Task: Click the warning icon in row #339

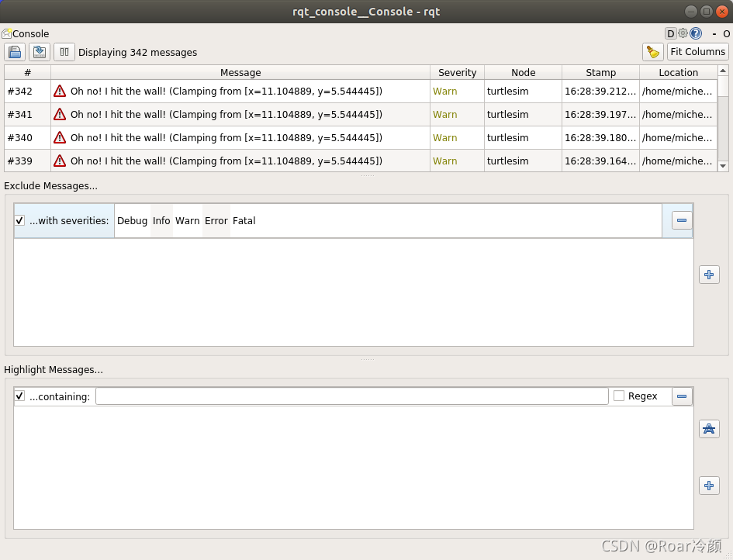Action: tap(60, 161)
